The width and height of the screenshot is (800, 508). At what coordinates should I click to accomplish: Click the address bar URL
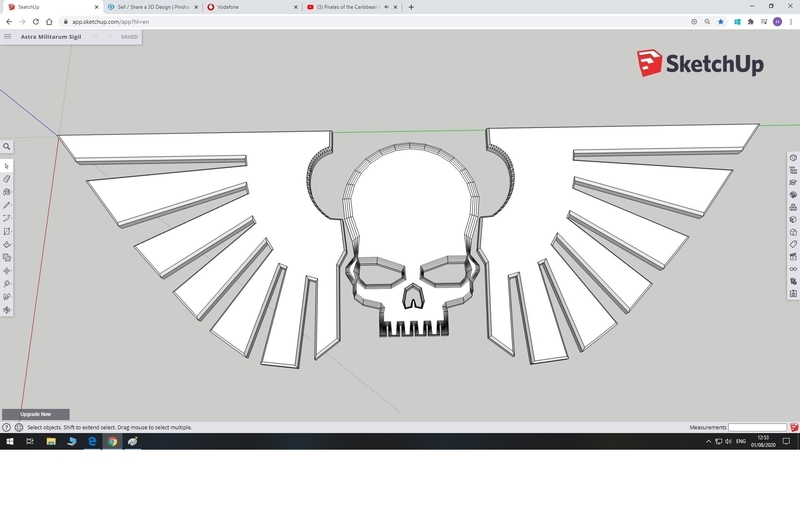click(x=110, y=22)
